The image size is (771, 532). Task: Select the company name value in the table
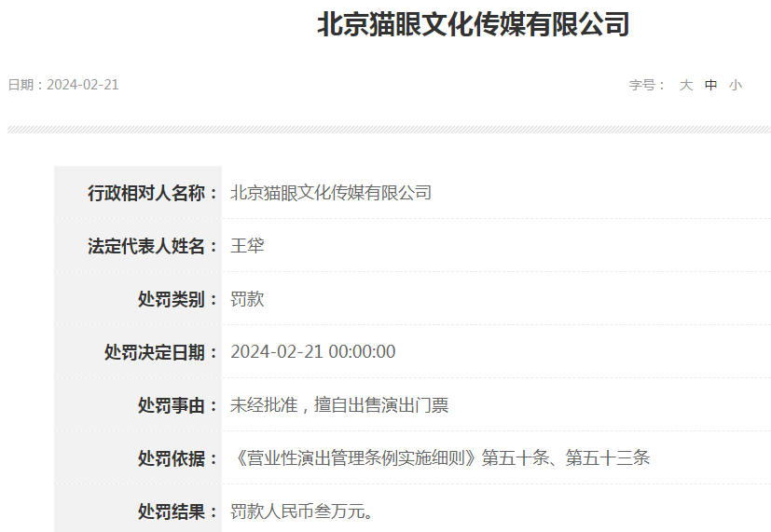[331, 193]
